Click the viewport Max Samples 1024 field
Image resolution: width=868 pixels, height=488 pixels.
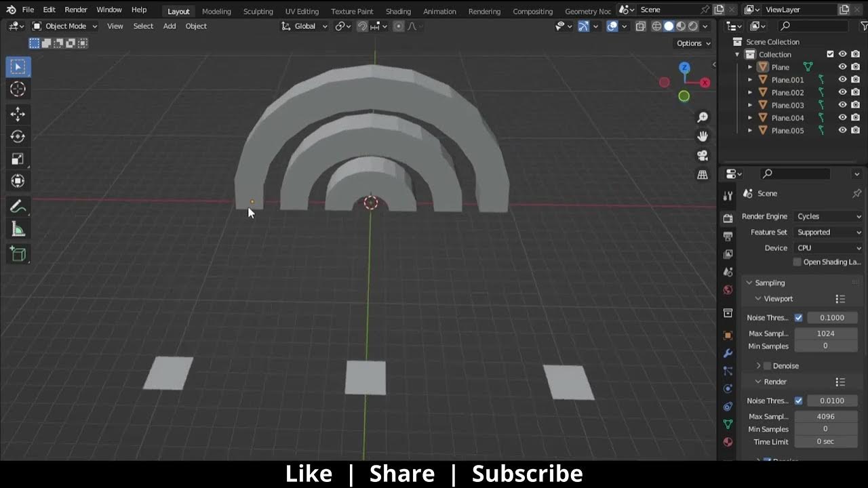coord(825,333)
